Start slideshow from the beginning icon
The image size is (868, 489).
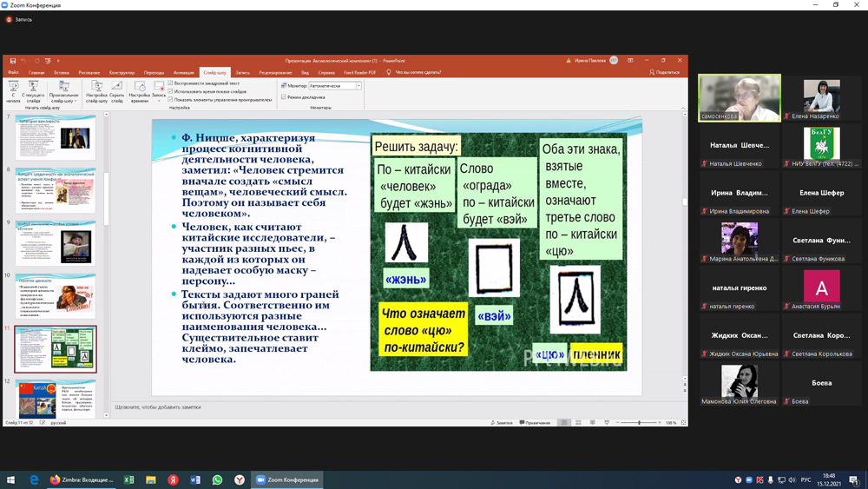13,89
